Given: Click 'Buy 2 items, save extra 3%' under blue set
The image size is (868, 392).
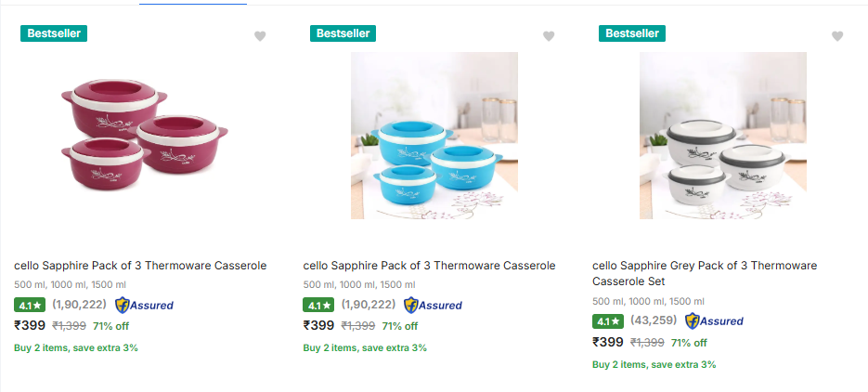Looking at the screenshot, I should tap(365, 348).
